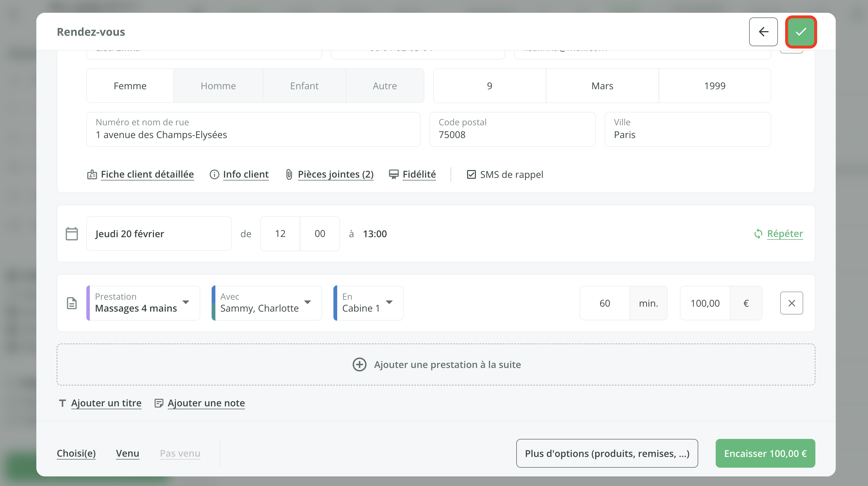868x486 pixels.
Task: Remove the prestation with the X button
Action: point(791,303)
